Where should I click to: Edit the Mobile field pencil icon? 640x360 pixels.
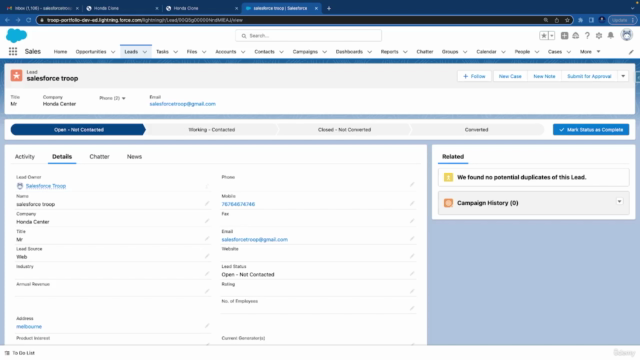coord(412,203)
